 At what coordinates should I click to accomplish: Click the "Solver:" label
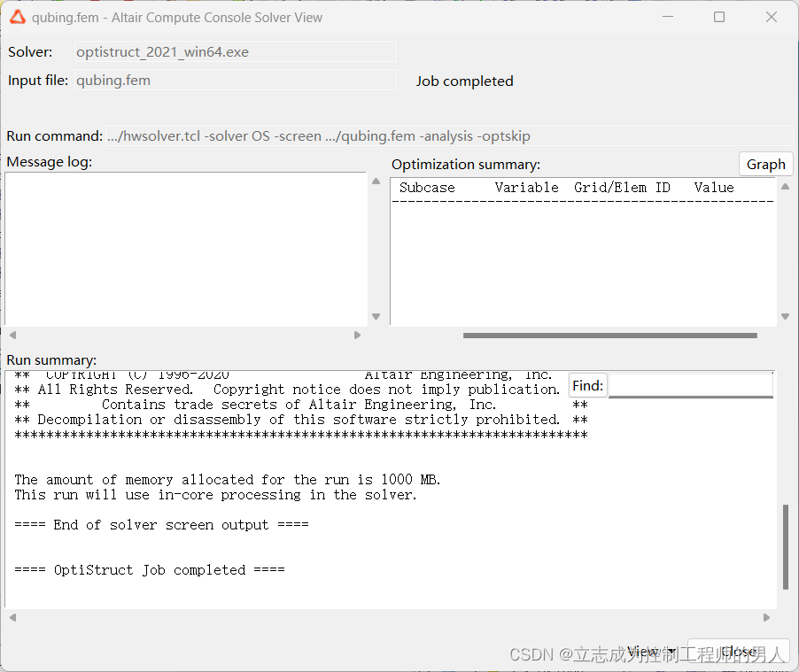pyautogui.click(x=30, y=52)
